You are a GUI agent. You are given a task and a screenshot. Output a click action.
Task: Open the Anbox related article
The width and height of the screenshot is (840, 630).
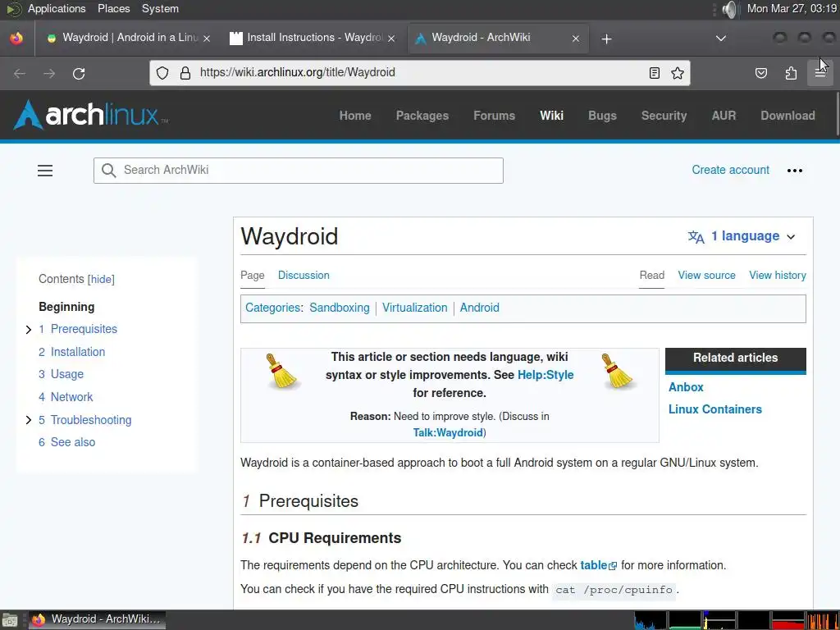(x=686, y=387)
